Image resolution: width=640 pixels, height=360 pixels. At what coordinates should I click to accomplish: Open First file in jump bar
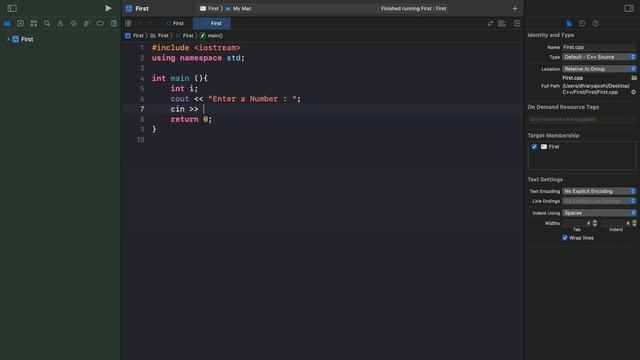click(184, 36)
